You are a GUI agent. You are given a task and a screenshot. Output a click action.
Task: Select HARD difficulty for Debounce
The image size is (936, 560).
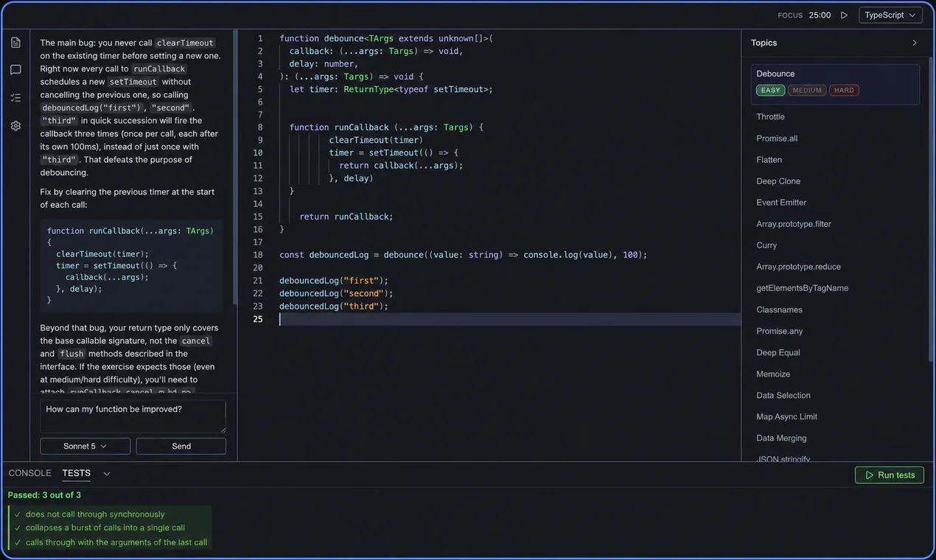click(844, 91)
